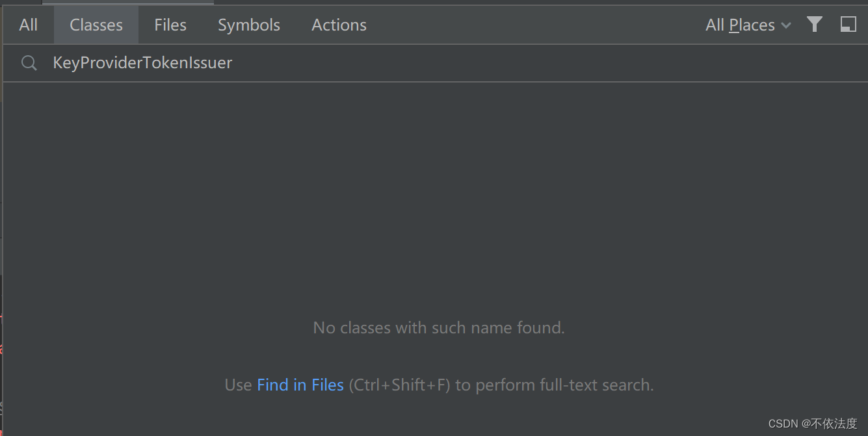The width and height of the screenshot is (868, 436).
Task: Focus the KeyProviderTokenIssuer search field
Action: pos(142,62)
